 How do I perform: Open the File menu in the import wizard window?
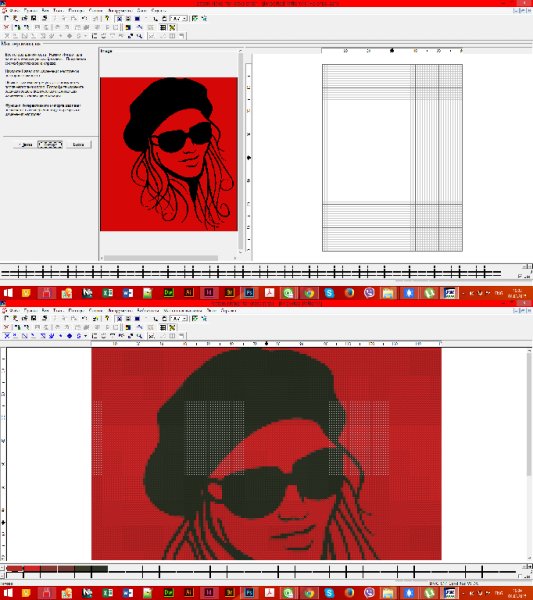click(14, 10)
